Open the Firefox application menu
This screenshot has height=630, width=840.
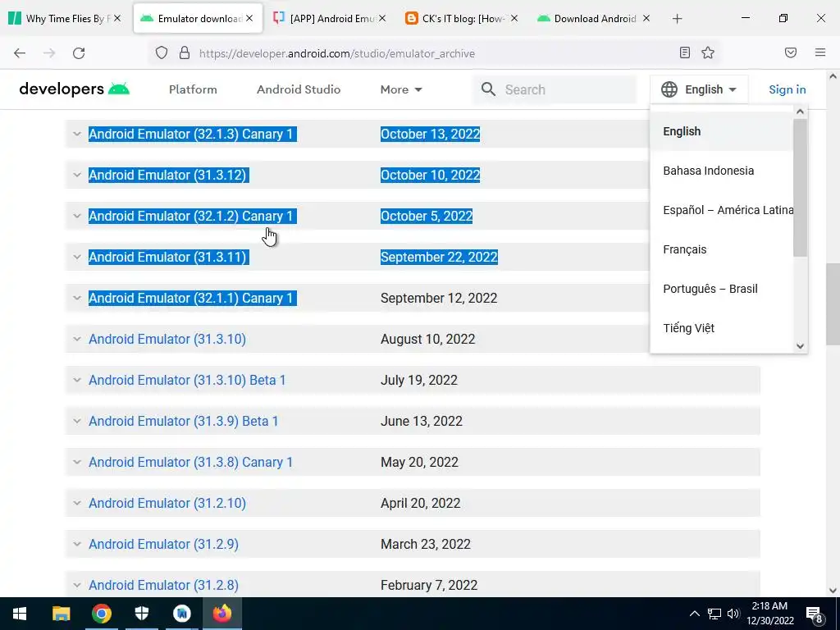pos(820,52)
